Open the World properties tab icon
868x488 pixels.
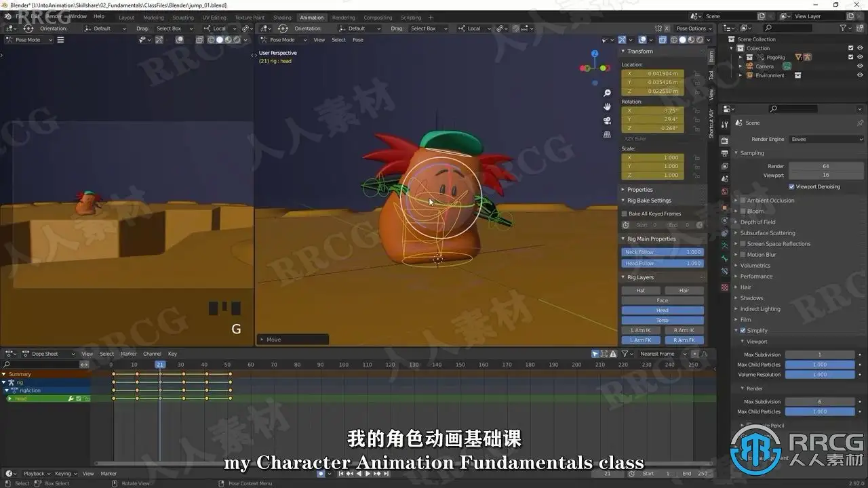point(724,192)
